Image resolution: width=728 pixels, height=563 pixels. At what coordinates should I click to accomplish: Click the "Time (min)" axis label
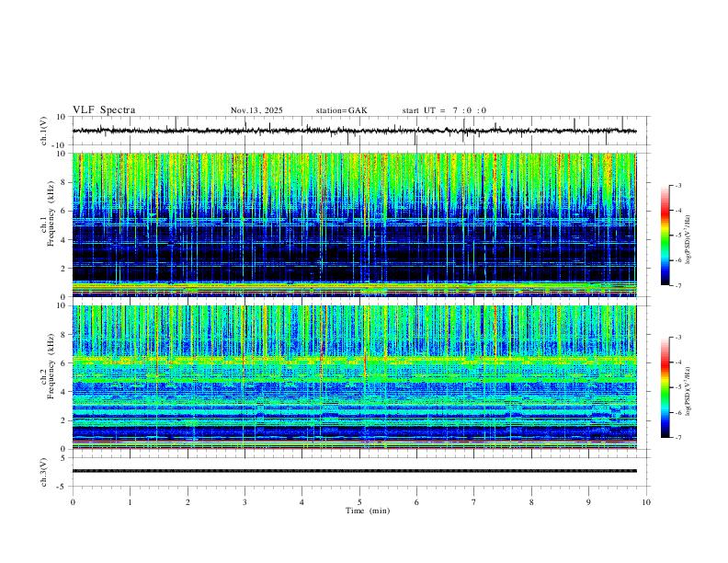click(x=368, y=511)
